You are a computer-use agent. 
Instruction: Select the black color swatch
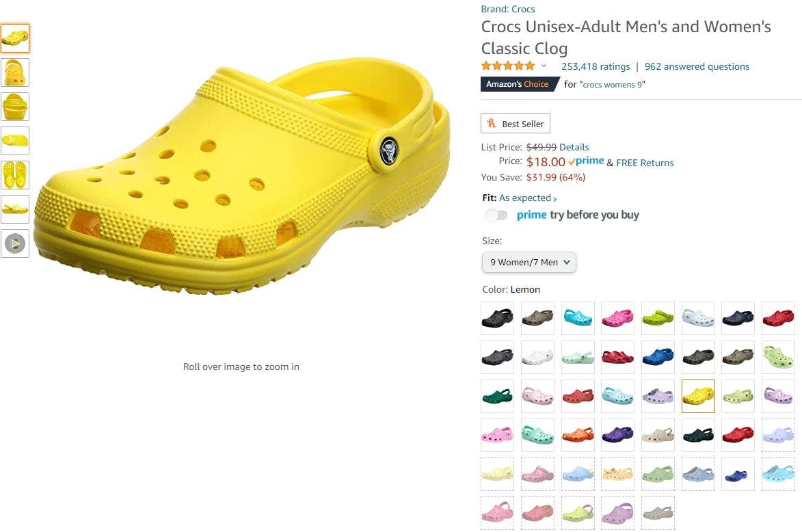click(497, 318)
